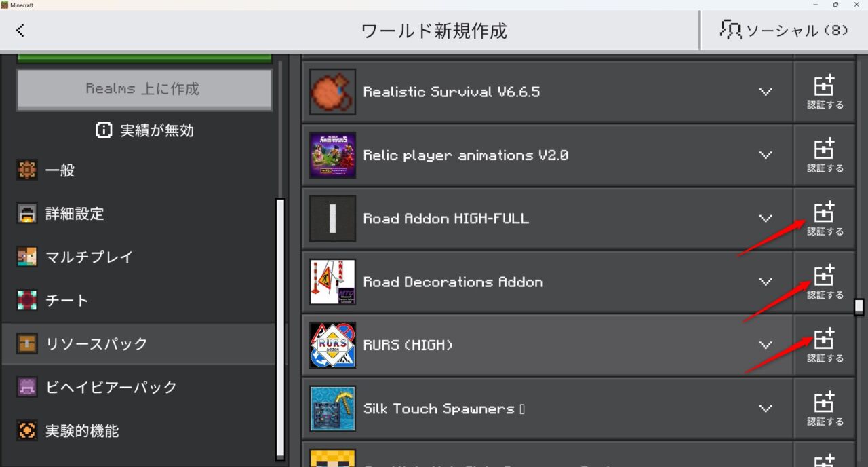Click the Road Decorations Addon pack name

point(453,282)
